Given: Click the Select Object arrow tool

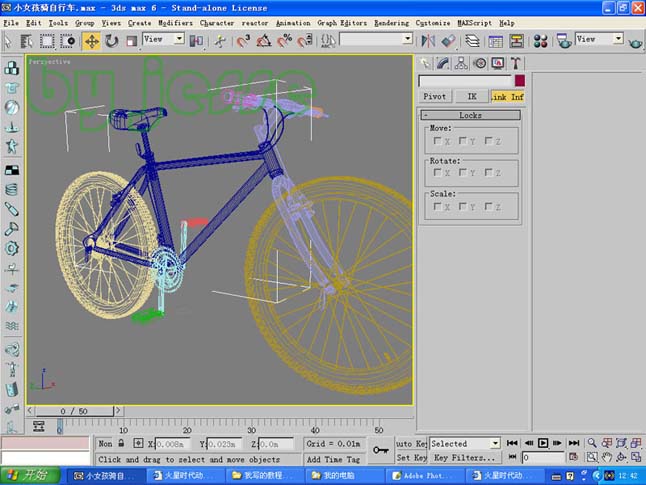Looking at the screenshot, I should point(7,41).
